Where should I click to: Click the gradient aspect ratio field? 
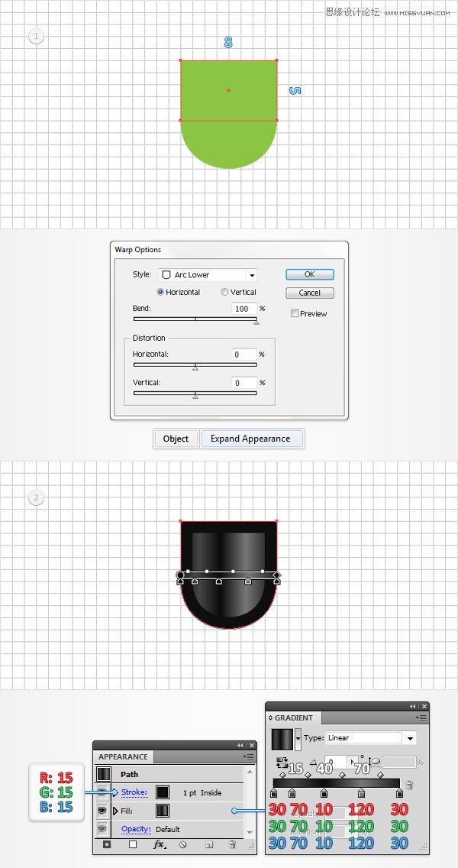[x=398, y=763]
